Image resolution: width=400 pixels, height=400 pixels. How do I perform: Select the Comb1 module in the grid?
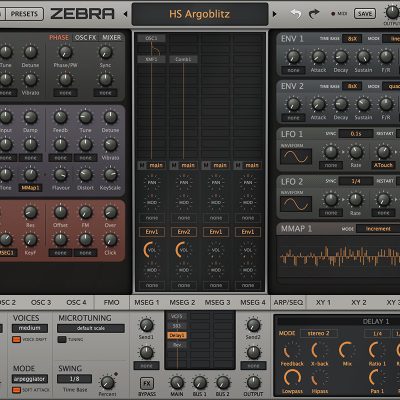coord(183,59)
